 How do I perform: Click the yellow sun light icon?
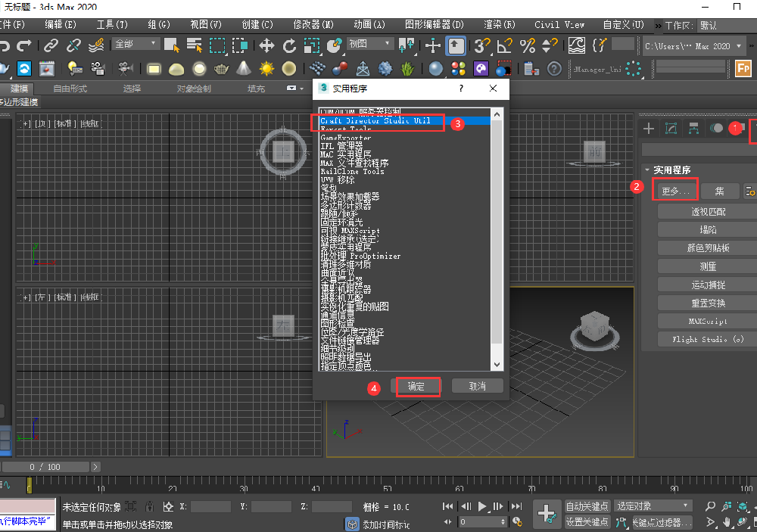[266, 69]
